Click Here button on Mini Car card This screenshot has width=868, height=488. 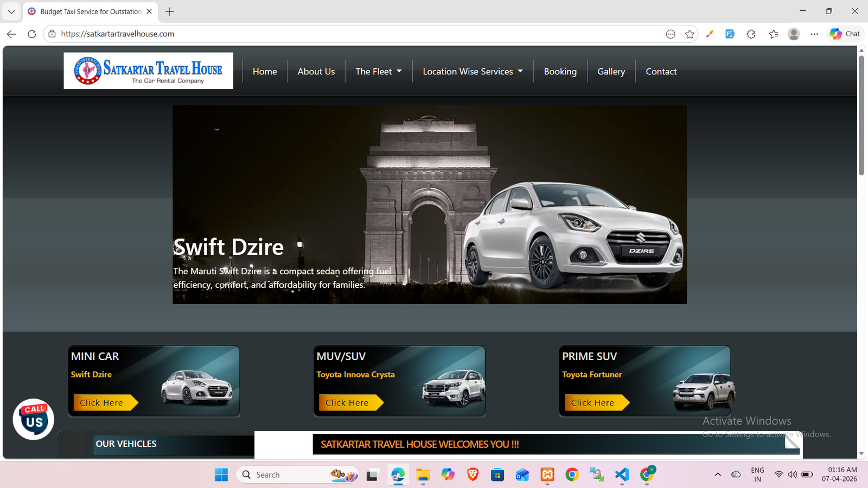[105, 402]
